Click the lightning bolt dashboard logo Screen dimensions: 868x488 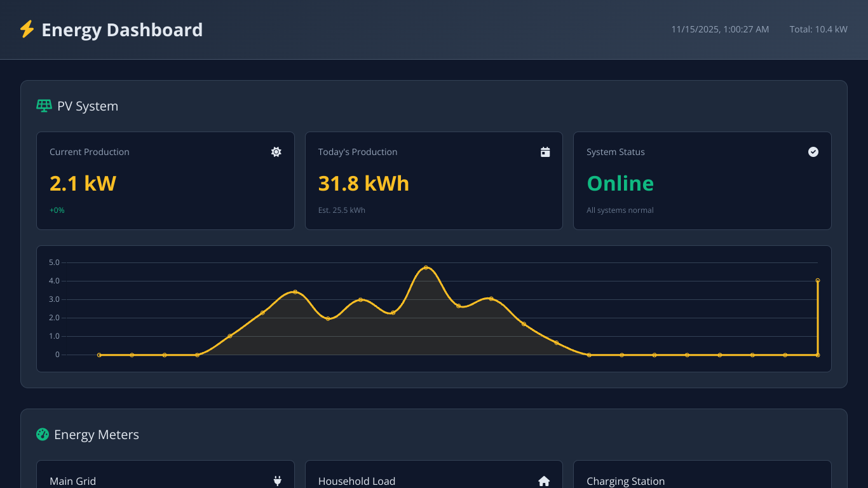27,29
